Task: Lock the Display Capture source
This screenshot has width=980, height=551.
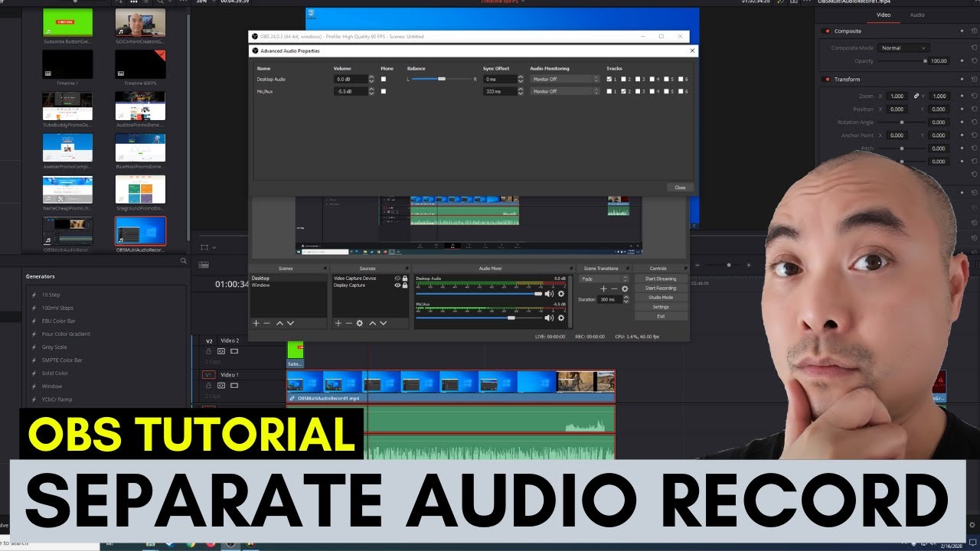Action: (405, 285)
